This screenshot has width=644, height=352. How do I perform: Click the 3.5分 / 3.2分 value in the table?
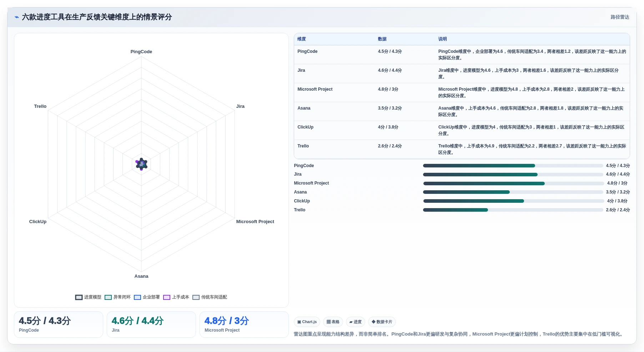pos(390,108)
